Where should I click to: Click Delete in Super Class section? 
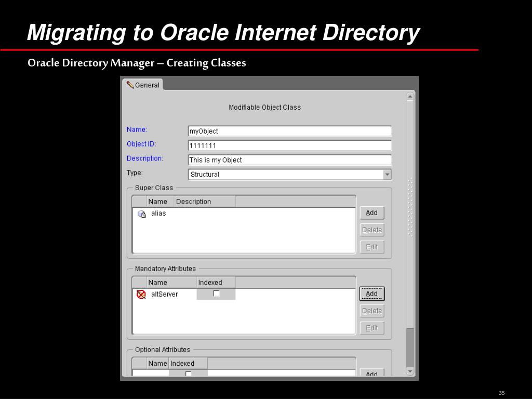click(x=372, y=230)
